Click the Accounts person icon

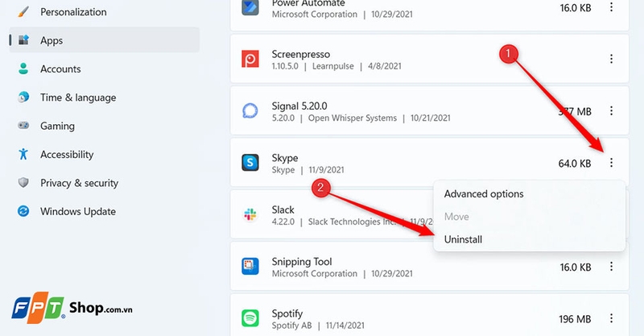click(23, 68)
